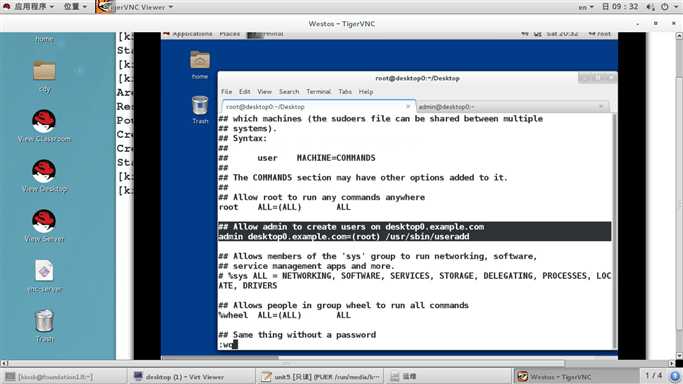Launch the View Server red hat icon

[x=44, y=222]
